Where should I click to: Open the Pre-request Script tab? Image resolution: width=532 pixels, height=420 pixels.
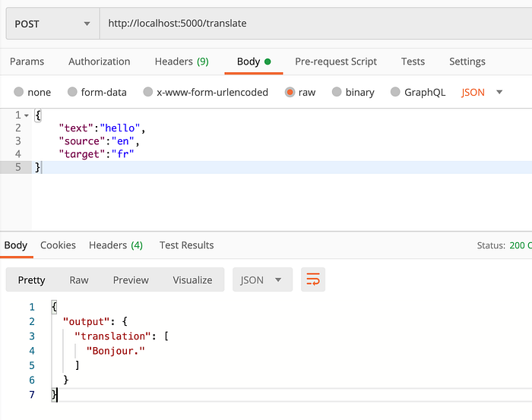click(x=336, y=62)
